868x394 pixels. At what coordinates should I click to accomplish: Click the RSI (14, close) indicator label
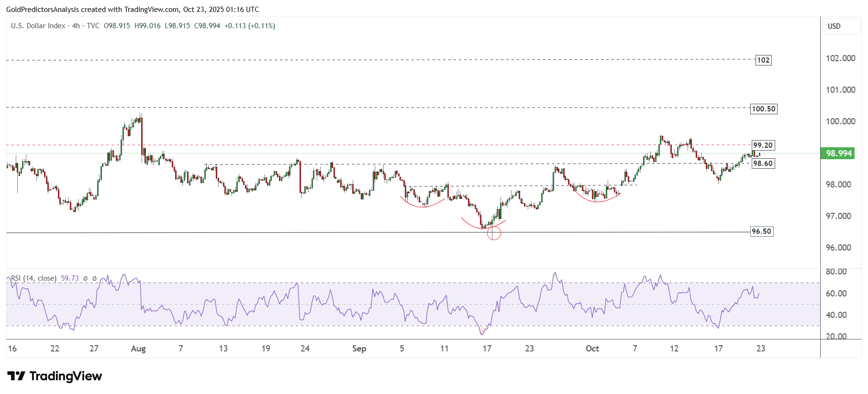(33, 278)
